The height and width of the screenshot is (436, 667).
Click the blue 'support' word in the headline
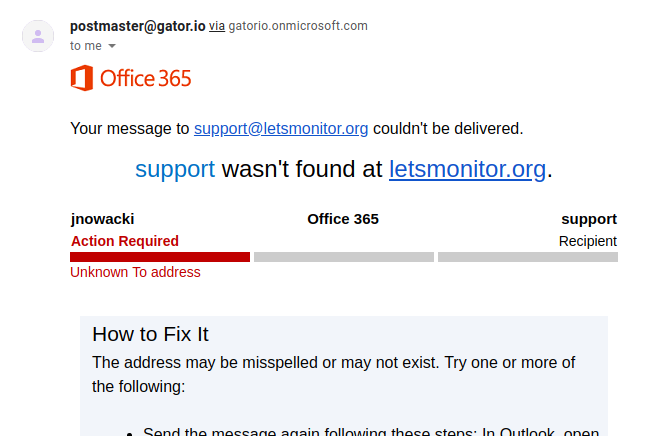click(175, 169)
